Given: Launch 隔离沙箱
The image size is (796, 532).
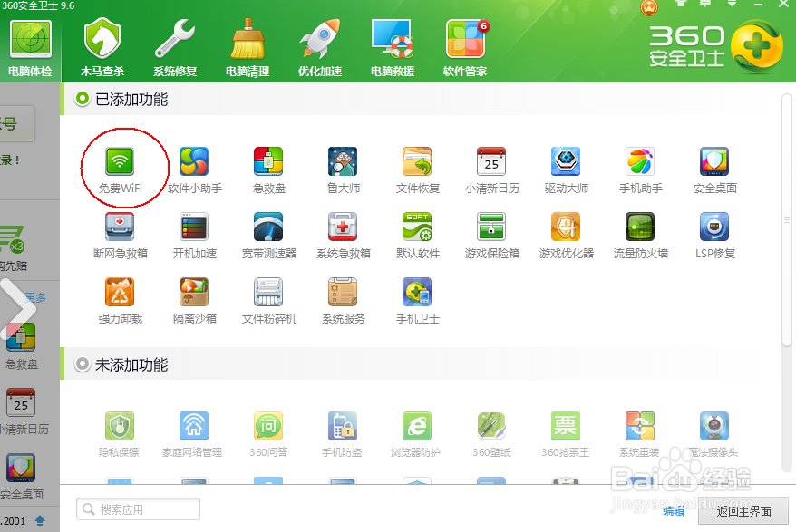Looking at the screenshot, I should click(x=194, y=301).
